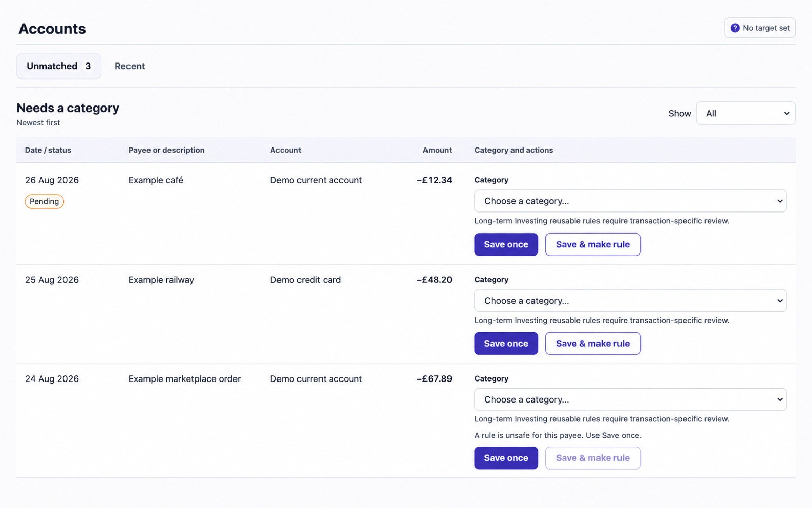Choose a category for Example marketplace order
Viewport: 812px width, 508px height.
tap(630, 399)
